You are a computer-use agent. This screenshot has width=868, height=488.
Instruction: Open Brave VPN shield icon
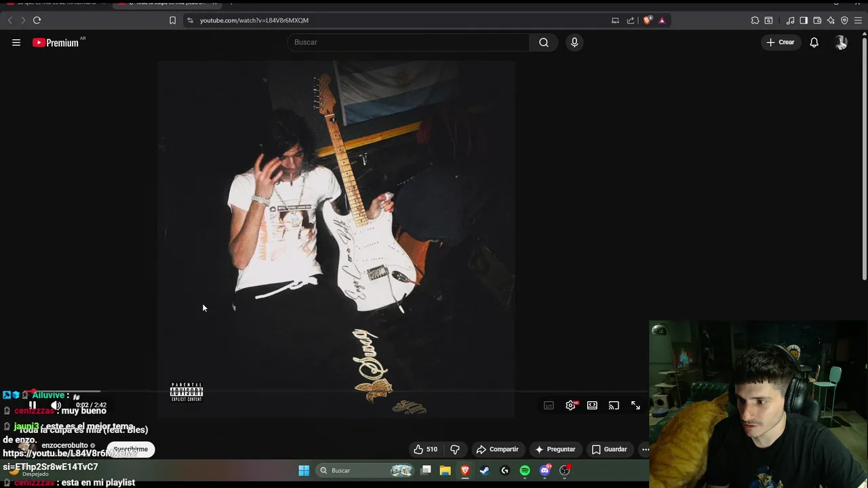click(x=844, y=20)
